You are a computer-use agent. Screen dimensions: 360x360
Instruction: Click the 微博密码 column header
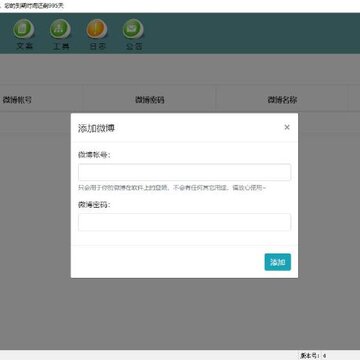point(150,100)
